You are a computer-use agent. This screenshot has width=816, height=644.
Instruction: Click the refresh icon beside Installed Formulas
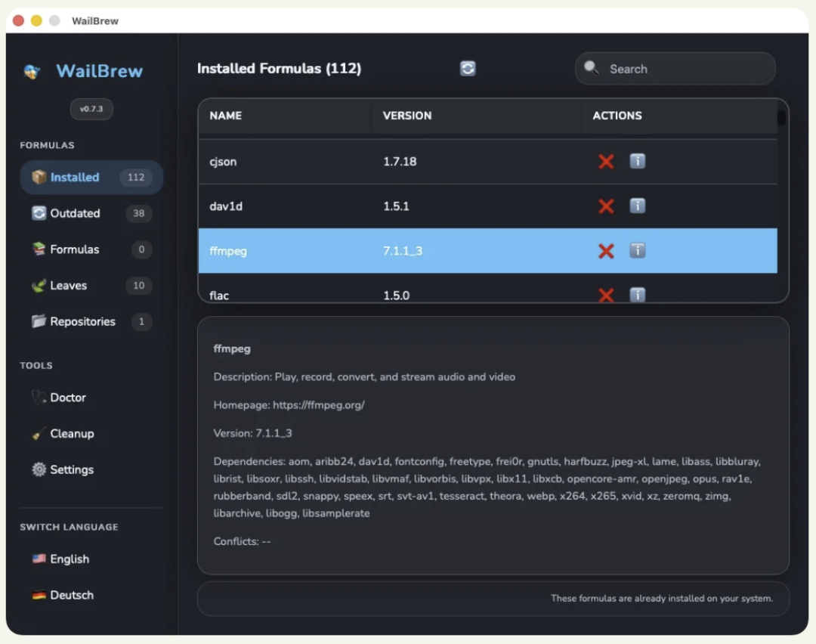pos(468,69)
